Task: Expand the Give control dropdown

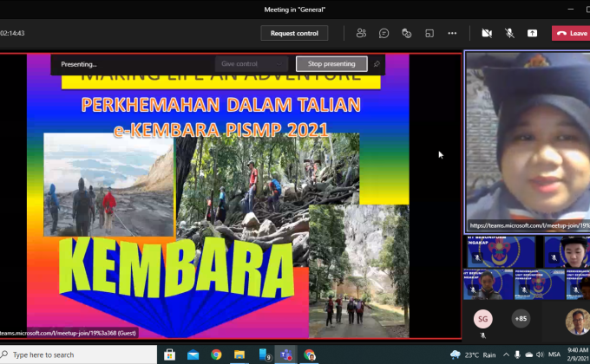Action: pyautogui.click(x=251, y=63)
